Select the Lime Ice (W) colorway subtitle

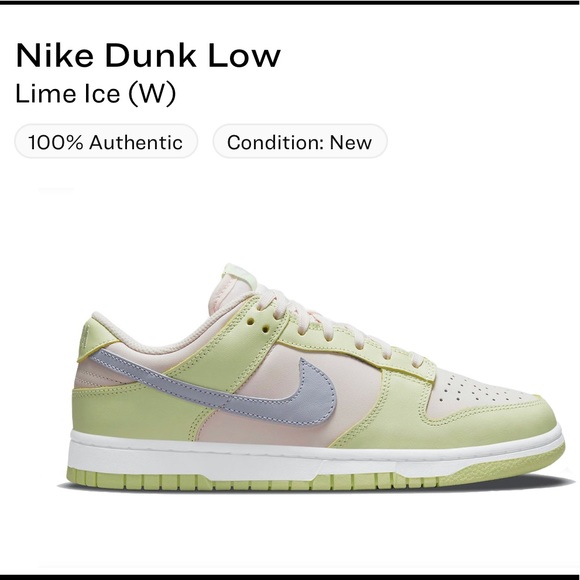(x=95, y=93)
